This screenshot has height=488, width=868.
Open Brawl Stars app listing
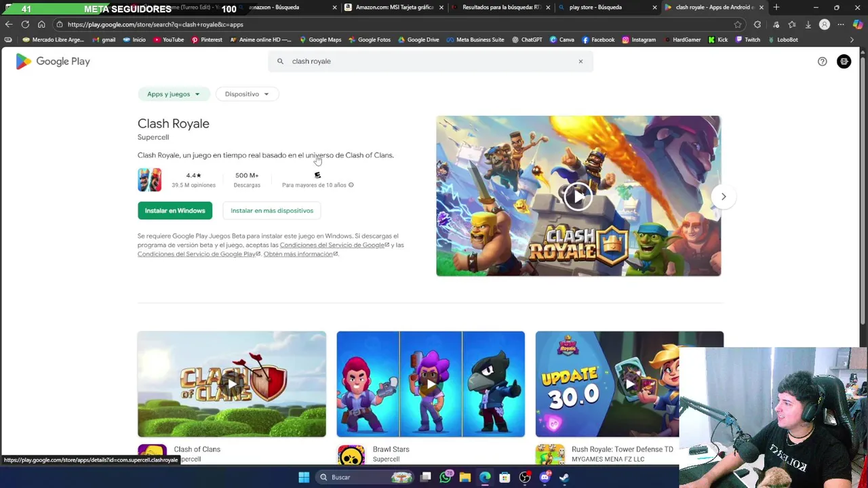coord(391,449)
